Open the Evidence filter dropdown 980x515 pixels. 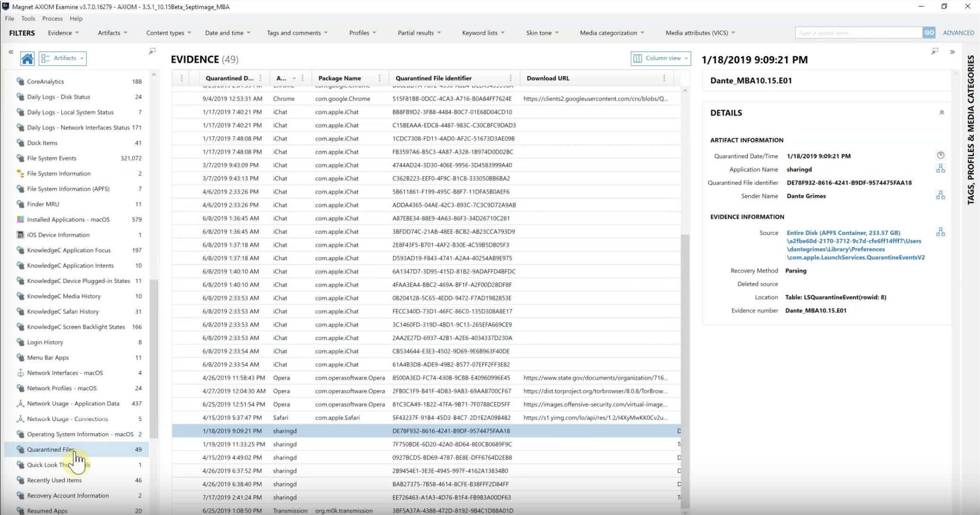coord(63,33)
